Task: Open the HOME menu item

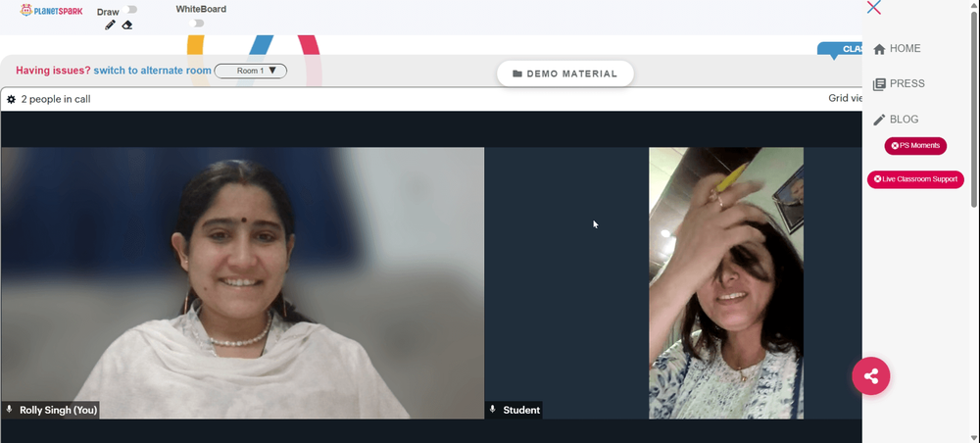Action: coord(897,49)
